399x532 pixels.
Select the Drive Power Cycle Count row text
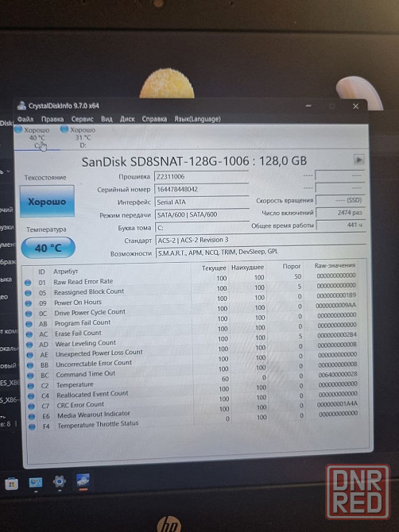point(90,312)
